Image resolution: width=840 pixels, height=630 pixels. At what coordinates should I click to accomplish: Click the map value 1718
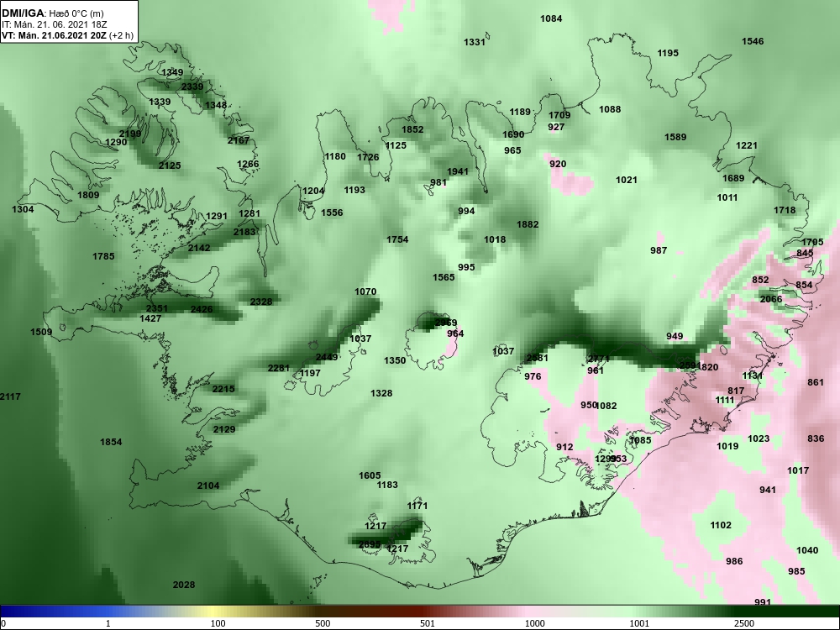tap(785, 211)
